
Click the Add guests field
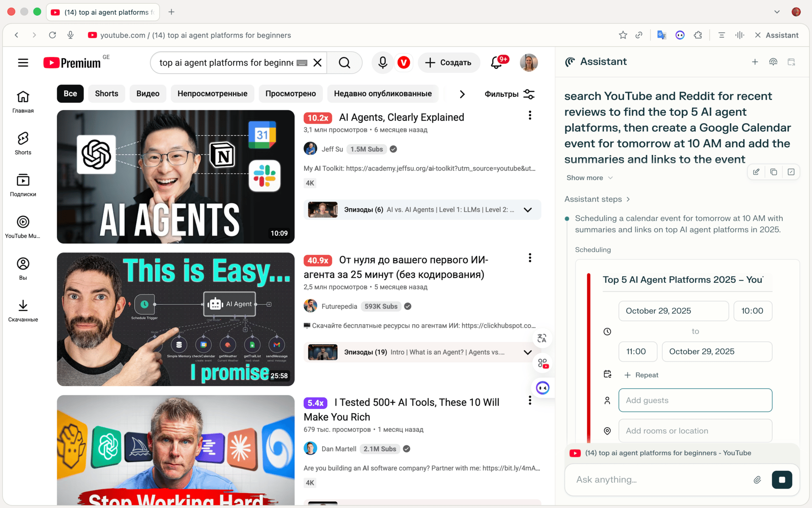(695, 400)
